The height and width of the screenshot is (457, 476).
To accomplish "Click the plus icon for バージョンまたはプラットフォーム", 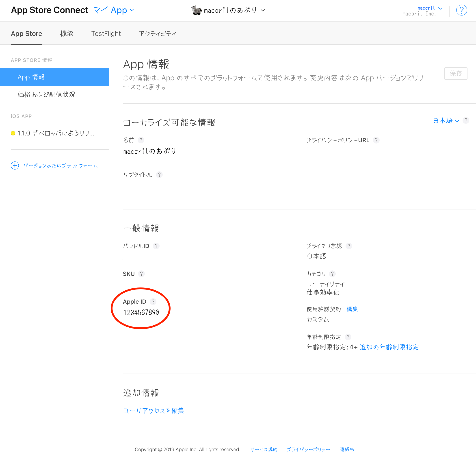I will click(x=15, y=165).
